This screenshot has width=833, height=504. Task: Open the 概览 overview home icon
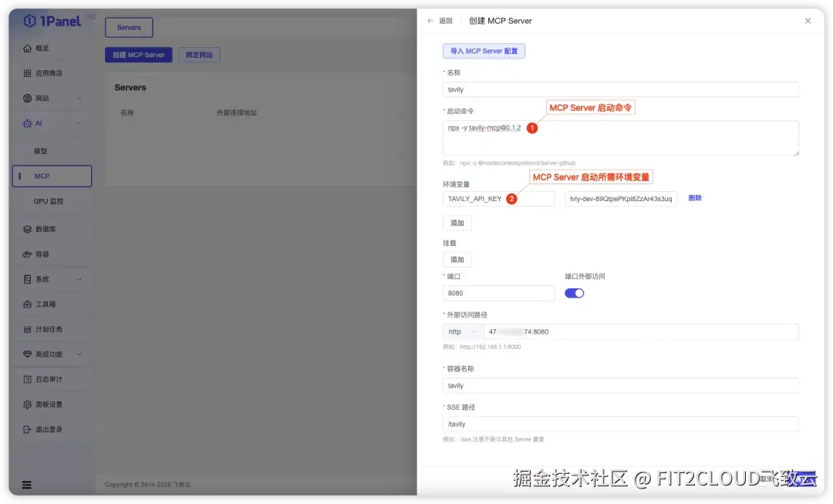coord(27,49)
